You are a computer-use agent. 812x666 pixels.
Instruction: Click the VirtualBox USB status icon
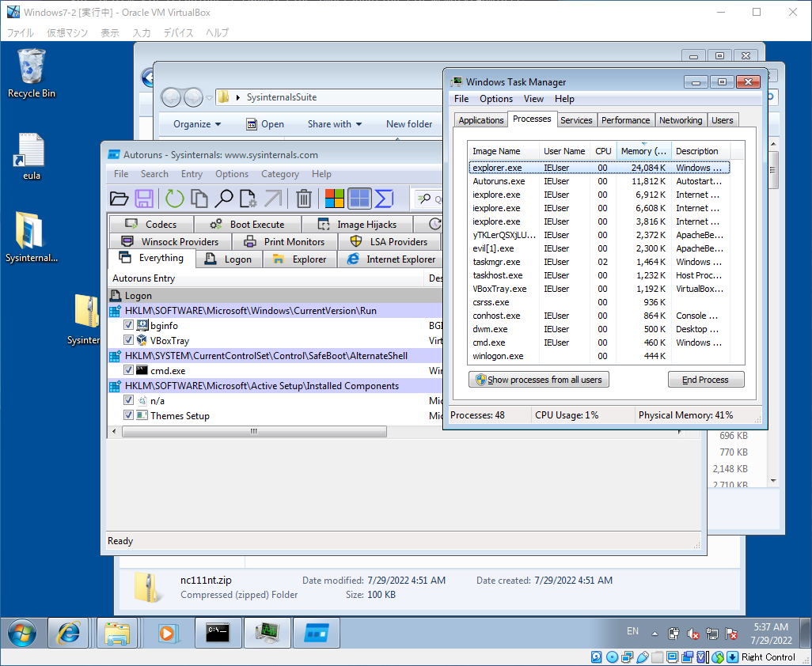point(642,657)
